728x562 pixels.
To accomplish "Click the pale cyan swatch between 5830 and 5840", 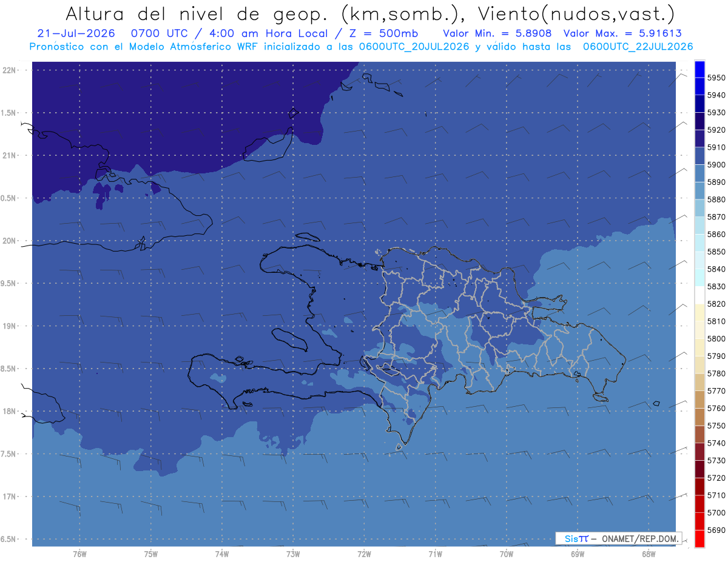I will 699,278.
